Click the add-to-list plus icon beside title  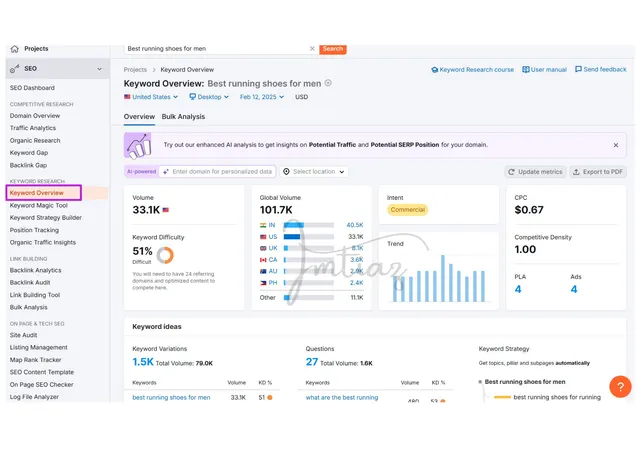pyautogui.click(x=328, y=83)
